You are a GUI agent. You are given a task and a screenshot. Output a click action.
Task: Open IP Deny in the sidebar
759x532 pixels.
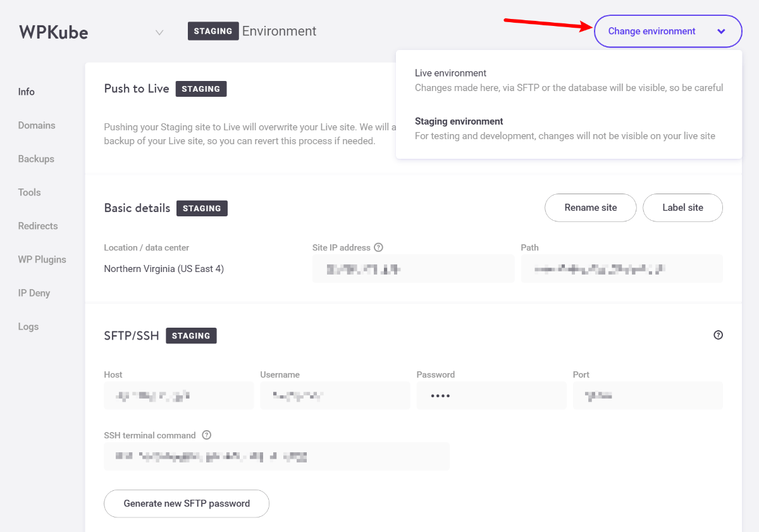coord(34,293)
